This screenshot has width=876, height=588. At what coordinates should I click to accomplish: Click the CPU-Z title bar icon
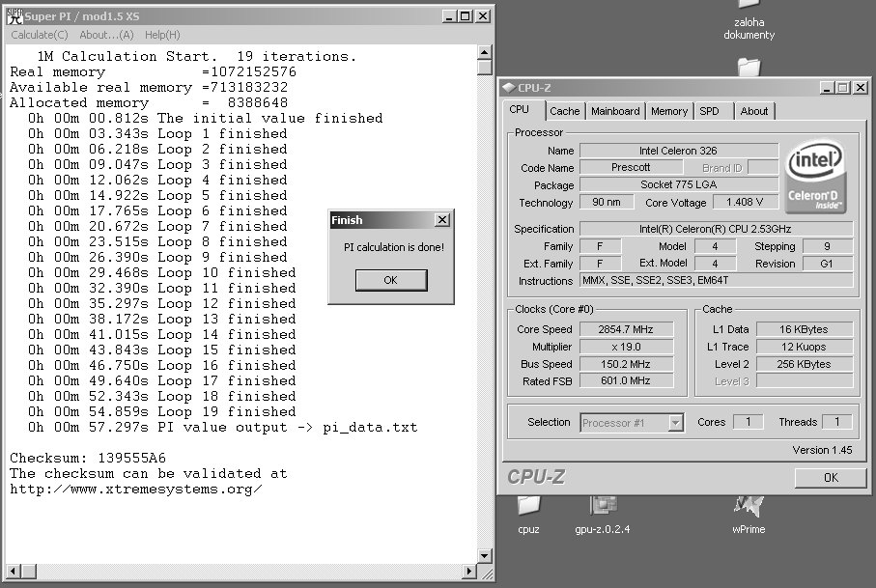(x=509, y=88)
